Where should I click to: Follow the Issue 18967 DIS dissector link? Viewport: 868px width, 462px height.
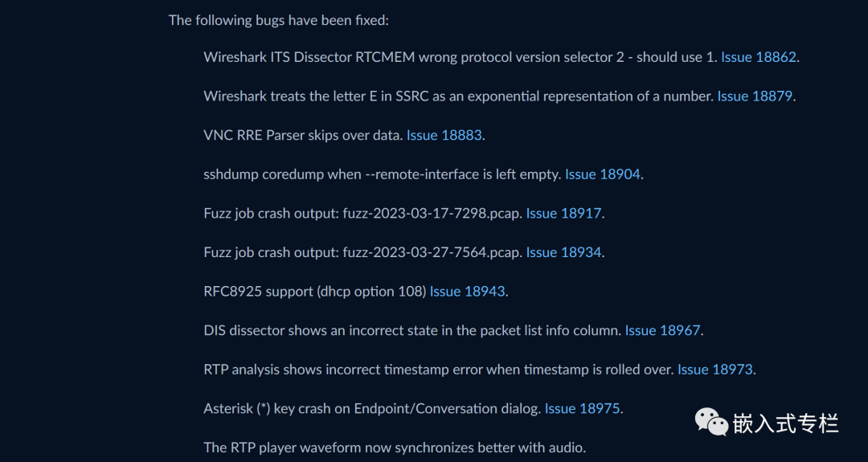[662, 330]
